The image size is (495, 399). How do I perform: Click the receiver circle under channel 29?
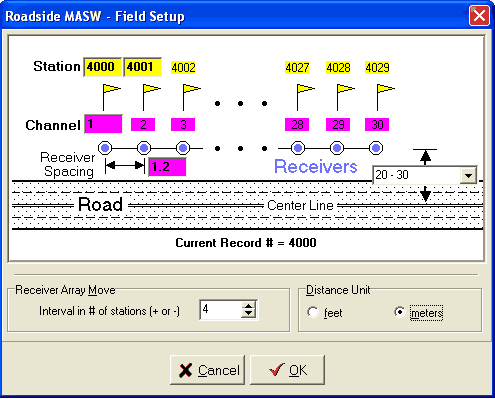(337, 148)
